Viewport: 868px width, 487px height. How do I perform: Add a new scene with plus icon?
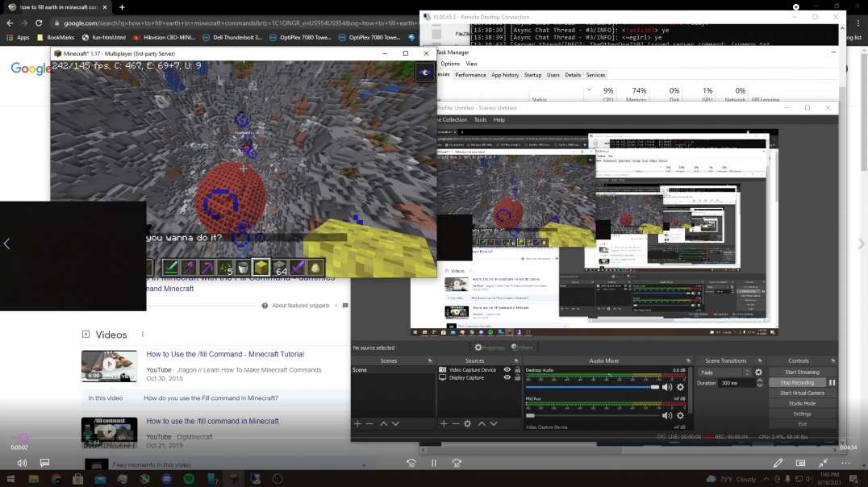(357, 424)
